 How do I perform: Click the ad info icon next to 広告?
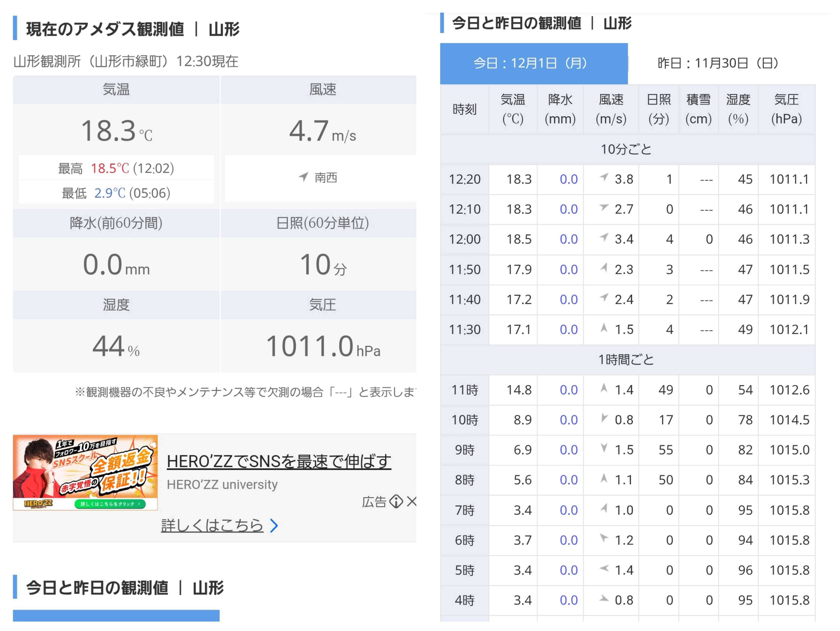tap(396, 502)
